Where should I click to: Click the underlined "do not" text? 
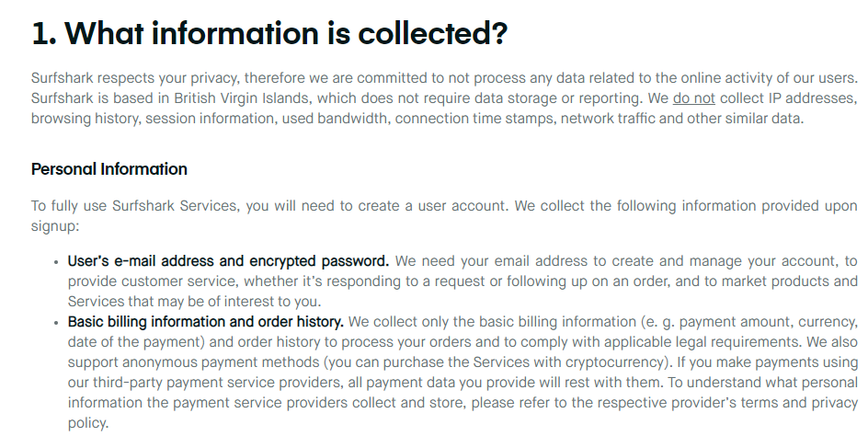pyautogui.click(x=693, y=98)
